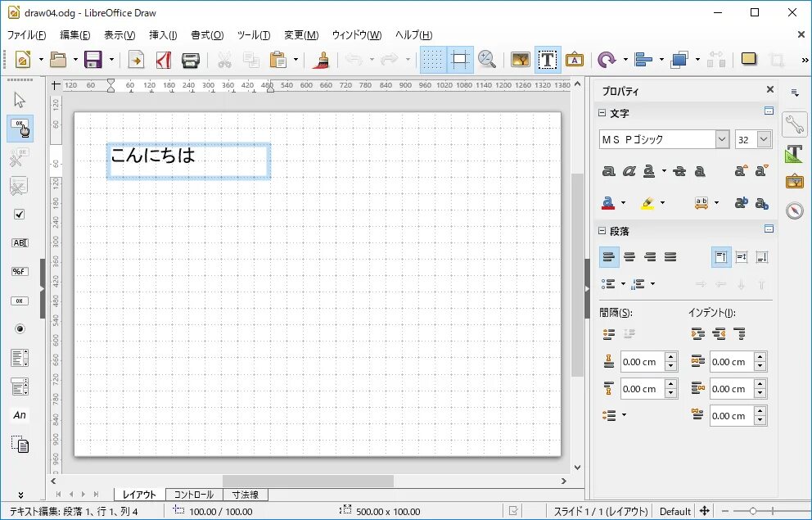Toggle Display Grid button
Screen dimensions: 812x520
point(433,60)
